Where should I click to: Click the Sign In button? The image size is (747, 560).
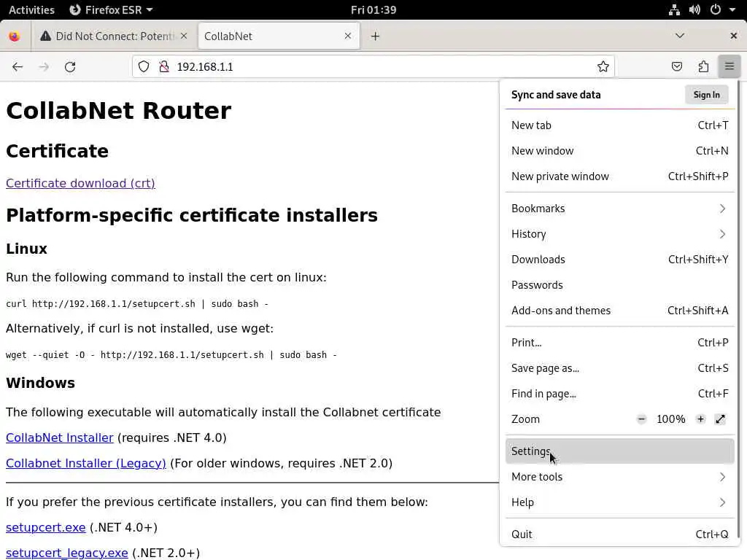point(706,95)
